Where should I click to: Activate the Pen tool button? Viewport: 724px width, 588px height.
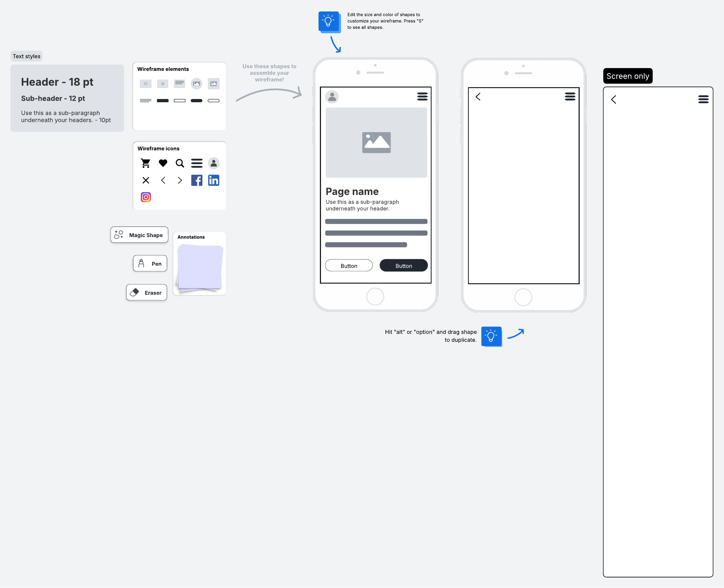[x=150, y=263]
